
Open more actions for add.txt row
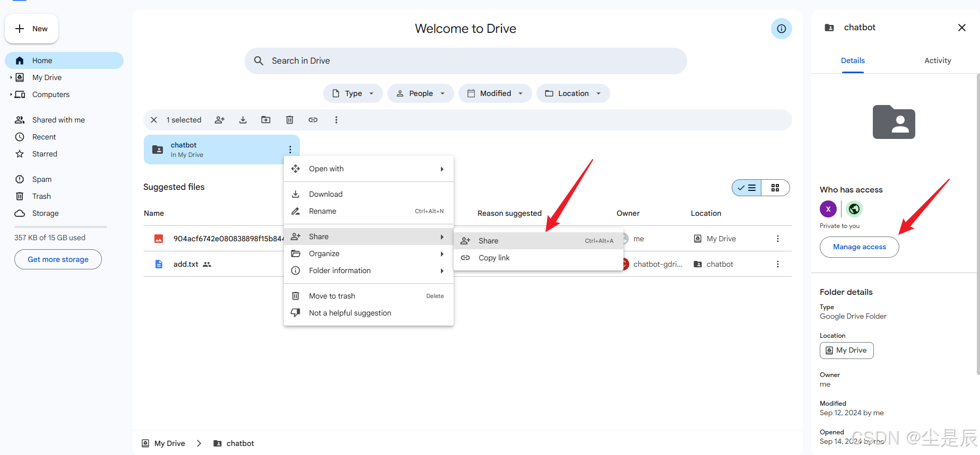pos(778,264)
